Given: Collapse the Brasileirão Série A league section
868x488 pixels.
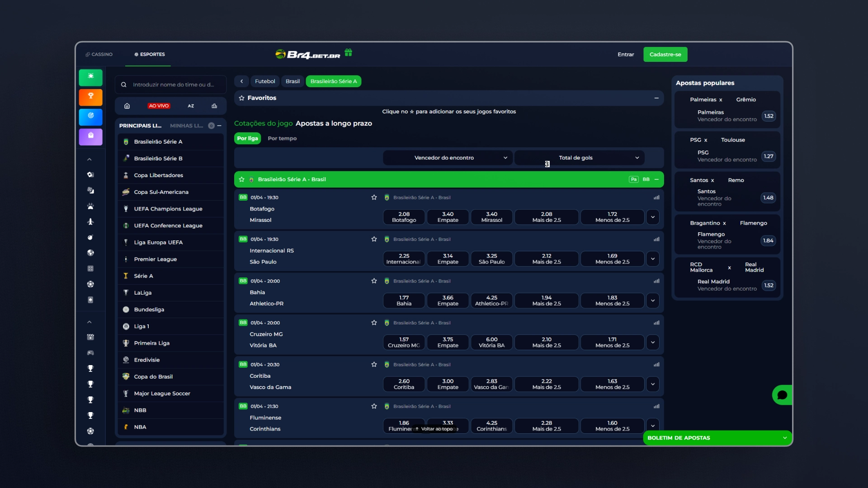Looking at the screenshot, I should point(656,179).
